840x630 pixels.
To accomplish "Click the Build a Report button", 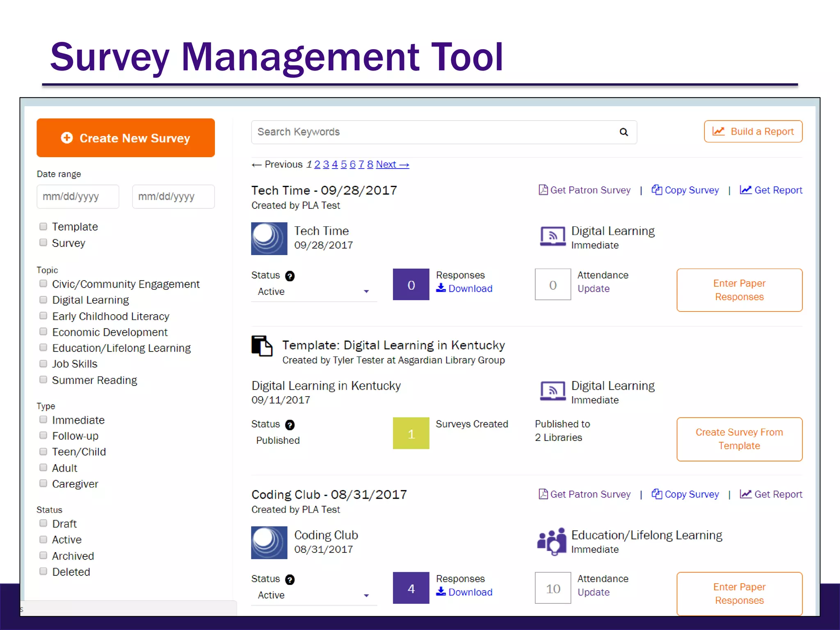I will pos(753,131).
